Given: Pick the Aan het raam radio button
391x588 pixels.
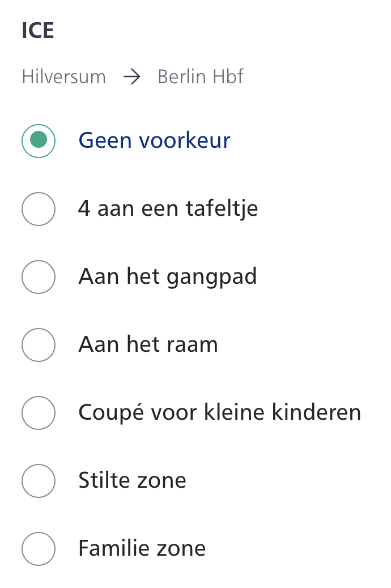Looking at the screenshot, I should 39,344.
